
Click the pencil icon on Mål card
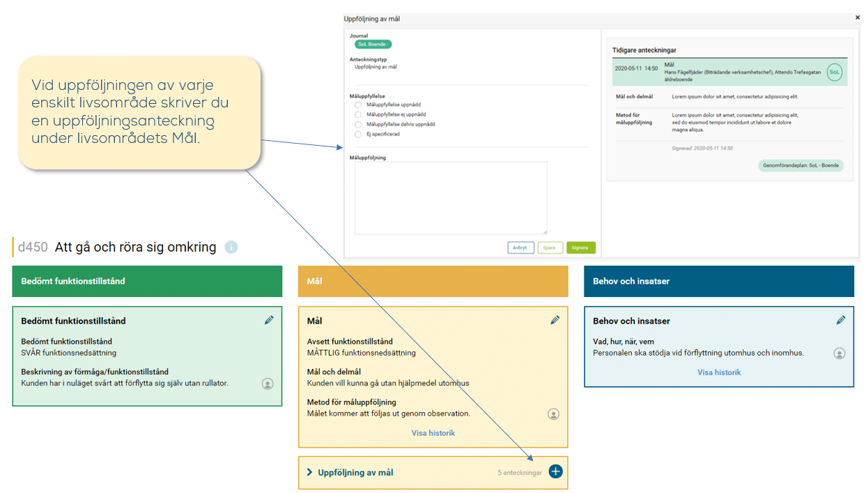(555, 320)
